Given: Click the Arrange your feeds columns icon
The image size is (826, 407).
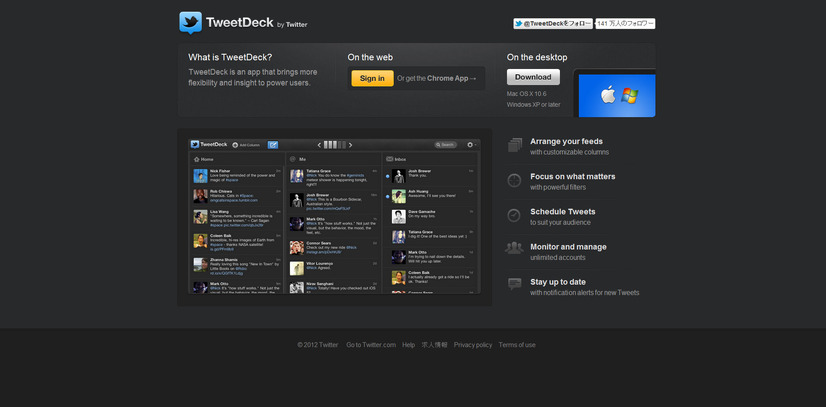Looking at the screenshot, I should pyautogui.click(x=515, y=145).
